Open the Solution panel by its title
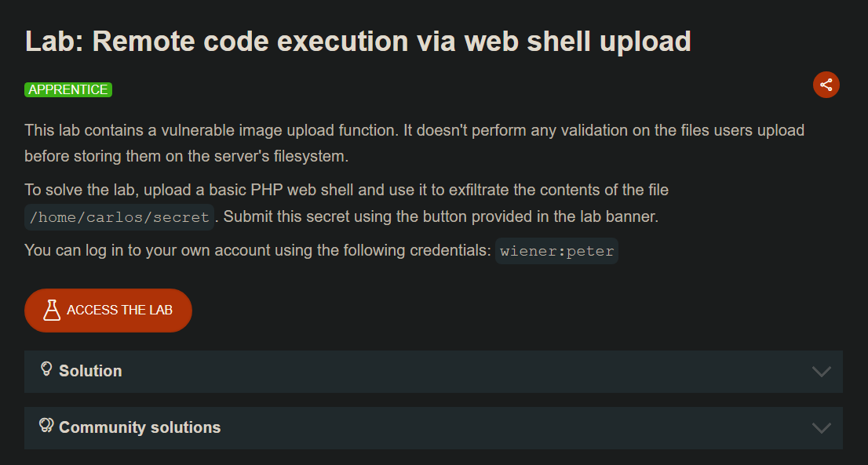Screen dimensions: 868x465 90,371
